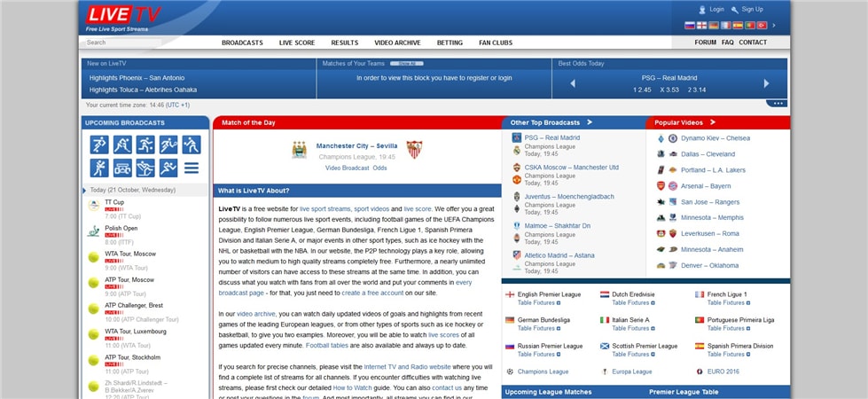This screenshot has height=399, width=868.
Task: Click the Login link
Action: pyautogui.click(x=717, y=10)
